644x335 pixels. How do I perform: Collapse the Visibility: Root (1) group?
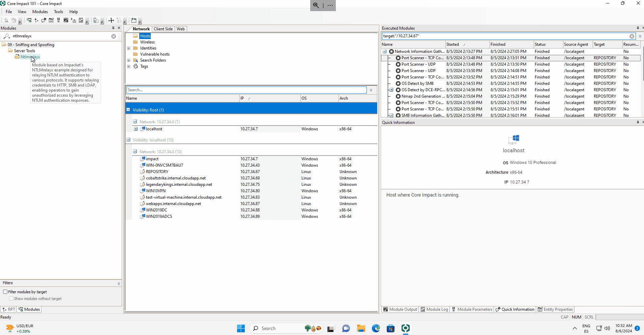[x=128, y=110]
